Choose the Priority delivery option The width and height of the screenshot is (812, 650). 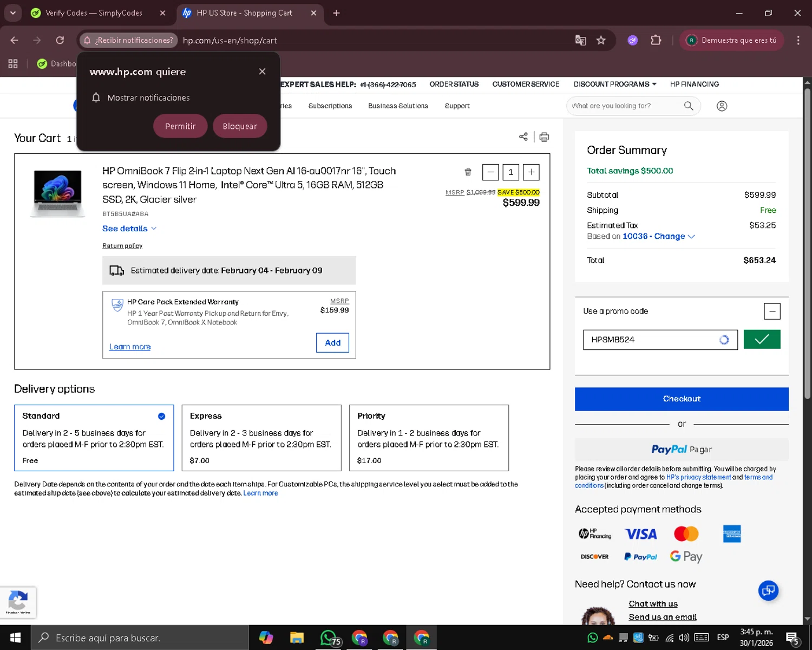coord(429,438)
